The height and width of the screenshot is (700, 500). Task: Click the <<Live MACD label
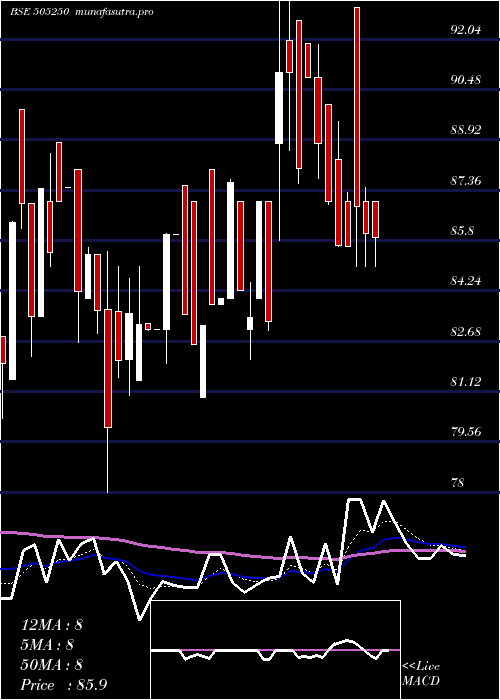[421, 673]
